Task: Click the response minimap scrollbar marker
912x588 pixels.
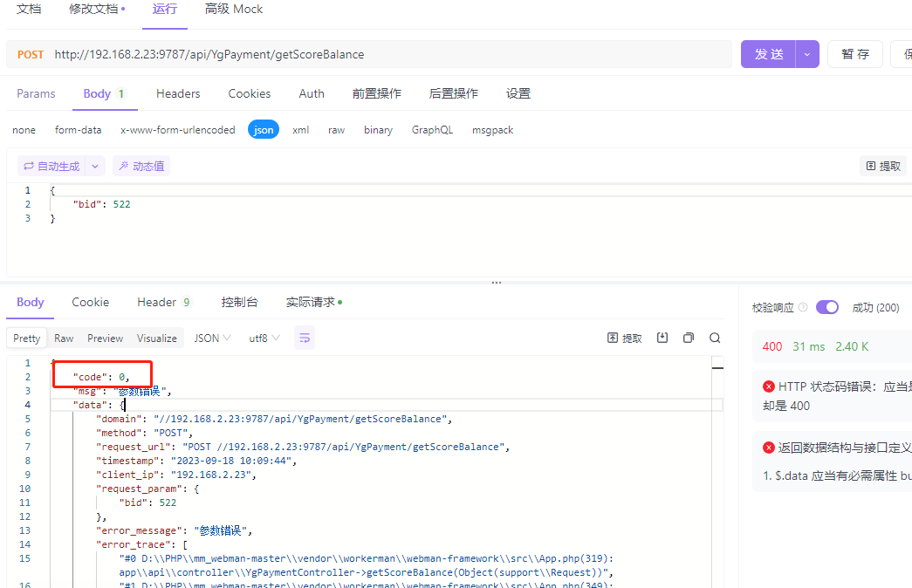Action: pos(717,367)
